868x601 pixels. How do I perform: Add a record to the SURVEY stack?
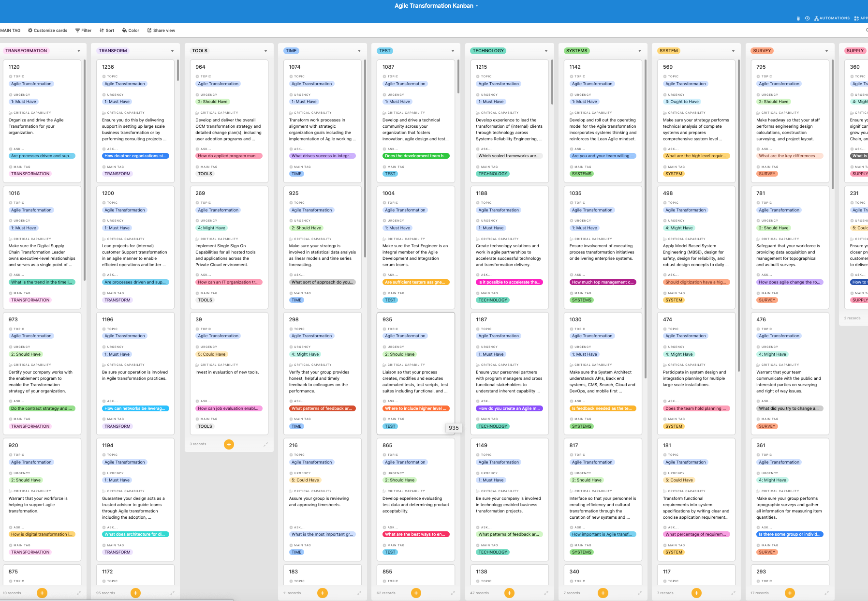(790, 593)
